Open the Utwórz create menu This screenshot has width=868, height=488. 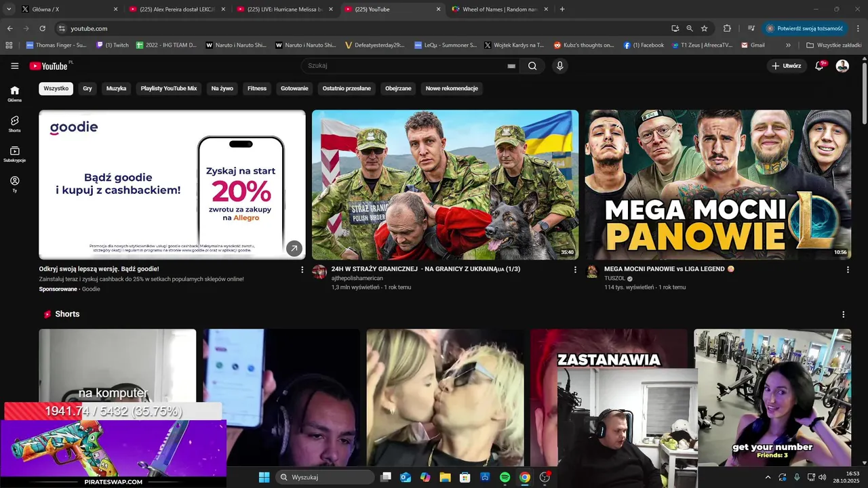(787, 66)
